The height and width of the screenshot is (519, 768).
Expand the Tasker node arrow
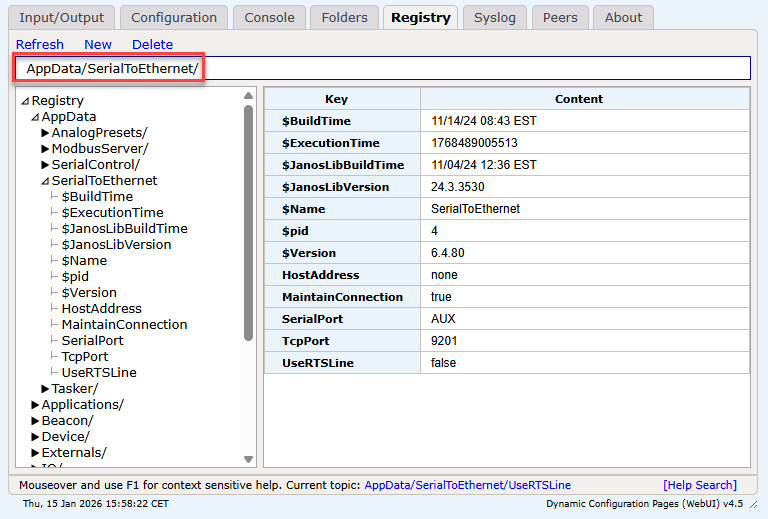[45, 389]
